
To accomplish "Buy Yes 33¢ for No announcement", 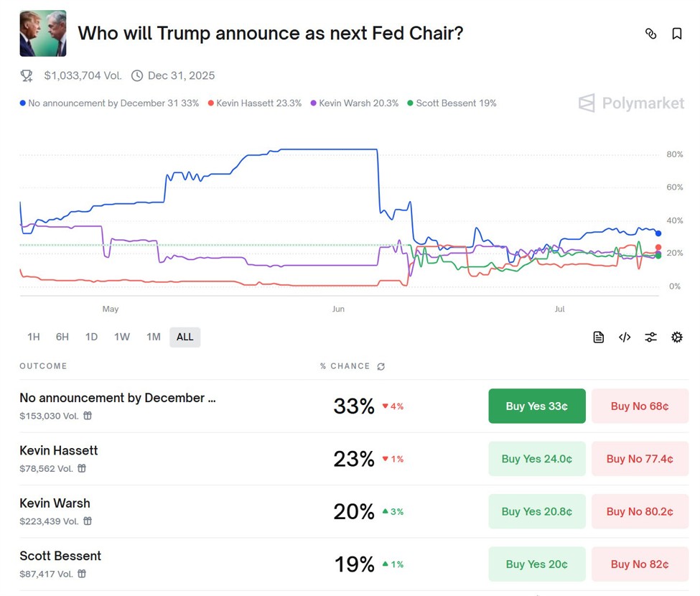I will click(536, 406).
